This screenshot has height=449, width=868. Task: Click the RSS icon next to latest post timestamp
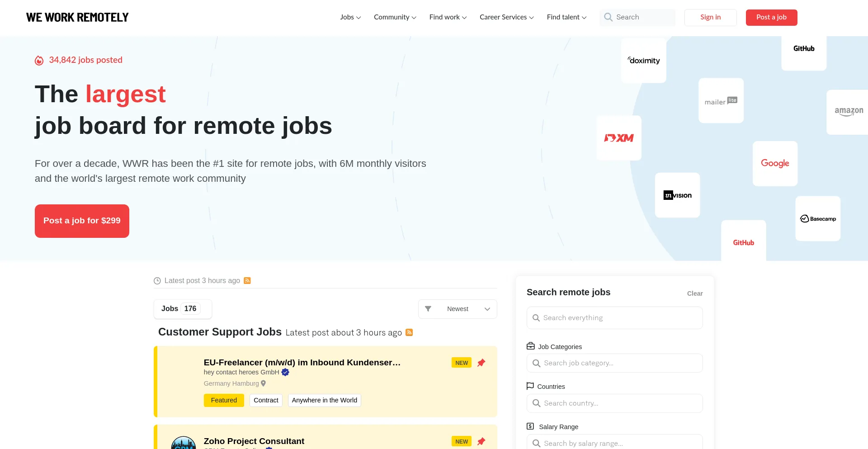(247, 280)
